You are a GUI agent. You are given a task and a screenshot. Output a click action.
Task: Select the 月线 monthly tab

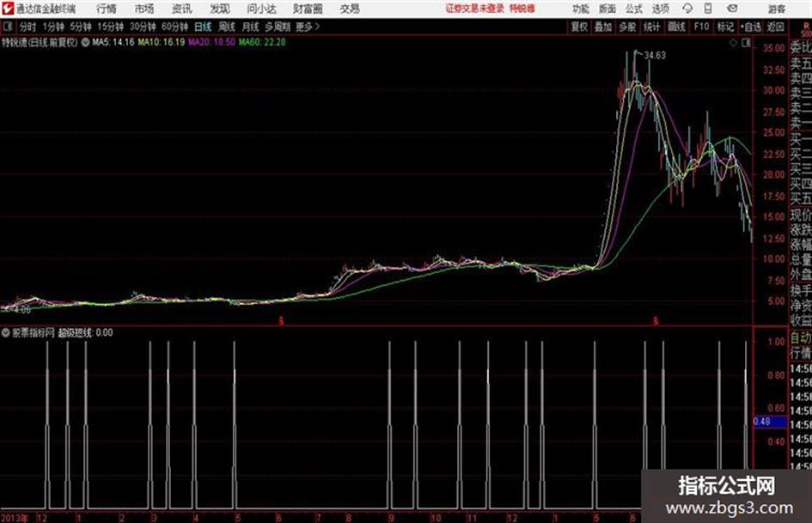251,27
